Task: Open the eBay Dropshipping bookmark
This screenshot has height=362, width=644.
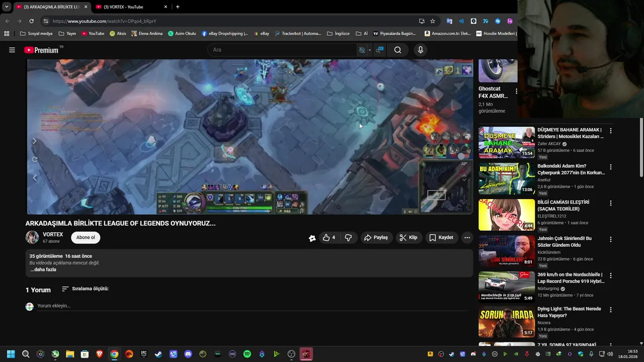Action: click(x=224, y=34)
